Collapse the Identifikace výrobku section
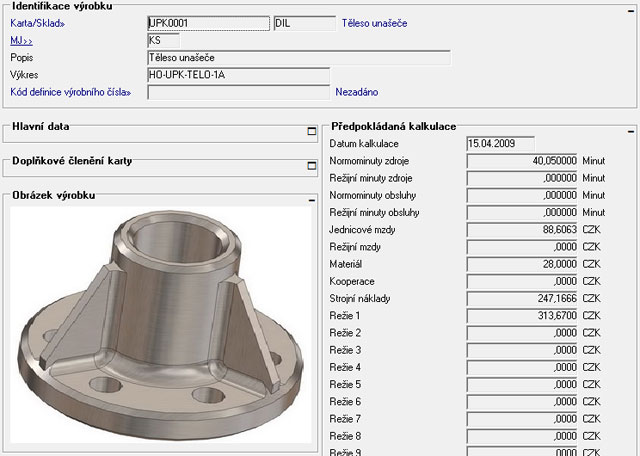Image resolution: width=640 pixels, height=456 pixels. coord(631,11)
